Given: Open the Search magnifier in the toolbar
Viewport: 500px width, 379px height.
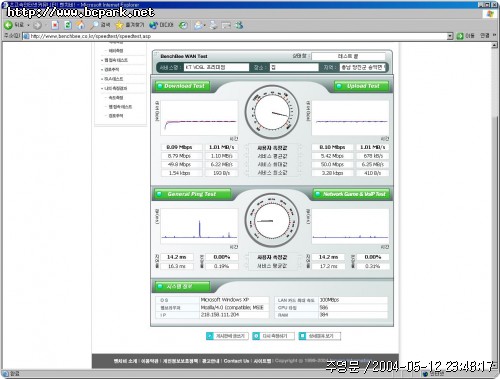Looking at the screenshot, I should tap(95, 25).
